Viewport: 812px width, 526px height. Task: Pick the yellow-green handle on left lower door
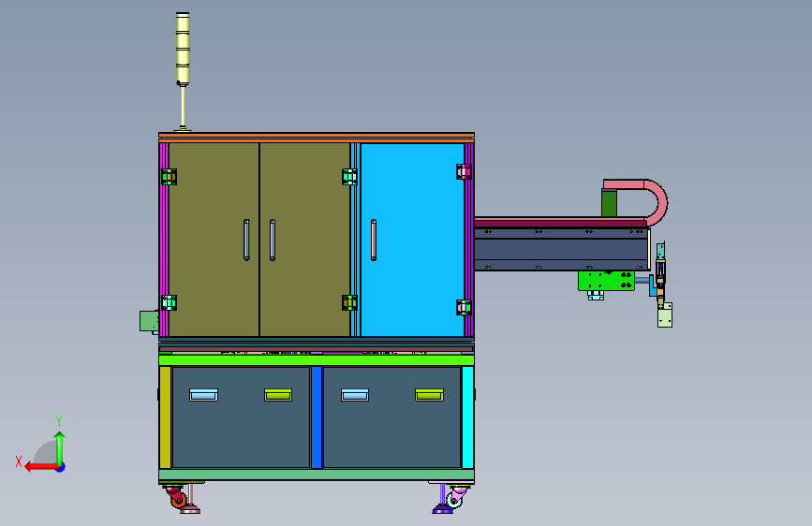click(278, 395)
